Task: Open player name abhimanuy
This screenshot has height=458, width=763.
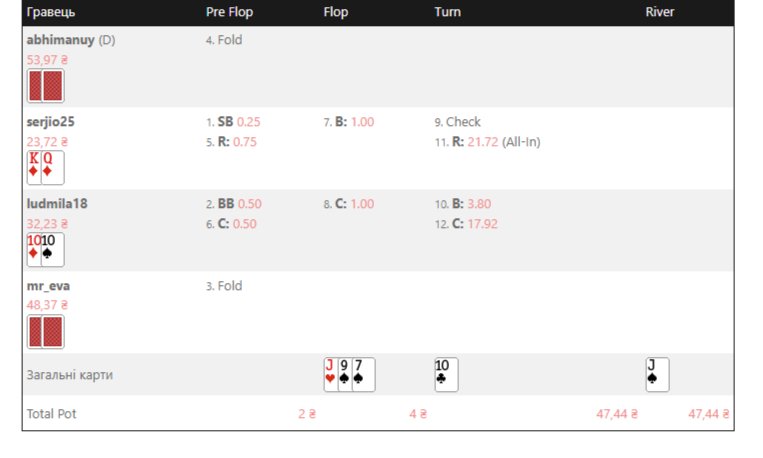Action: click(x=60, y=40)
